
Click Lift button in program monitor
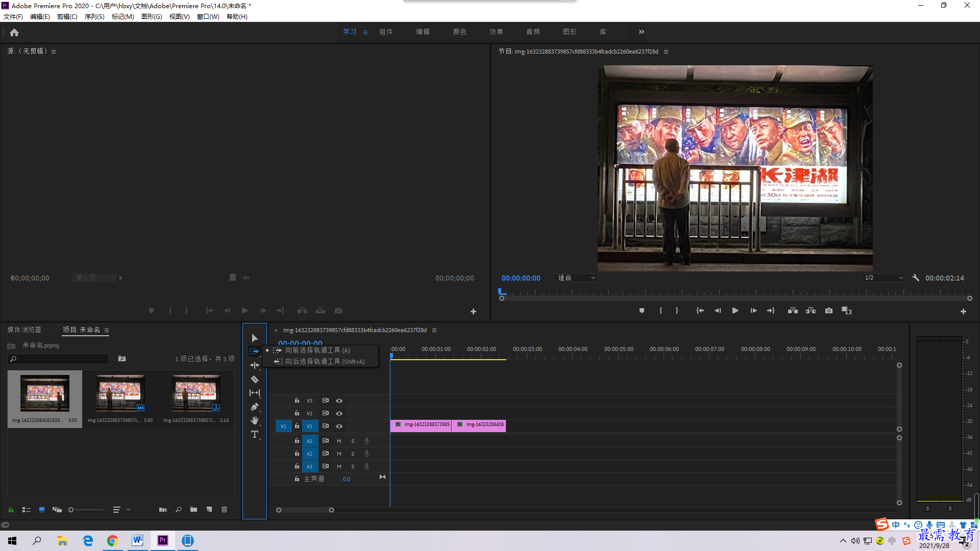point(793,310)
